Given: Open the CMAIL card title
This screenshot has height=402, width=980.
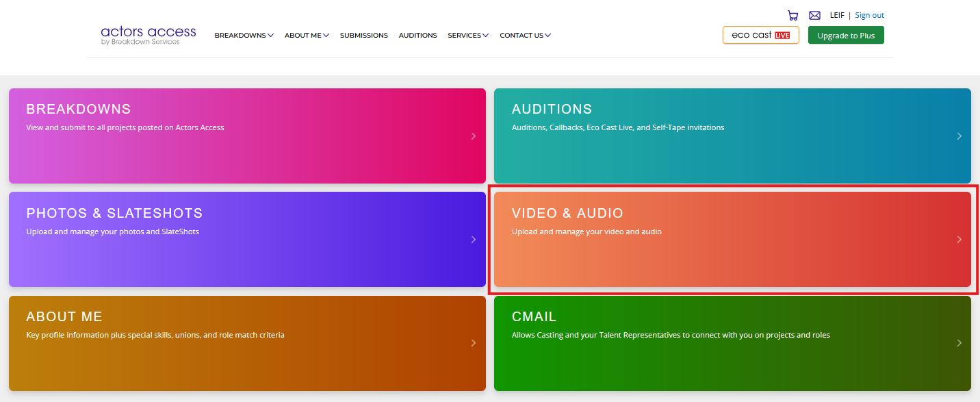Looking at the screenshot, I should click(534, 316).
